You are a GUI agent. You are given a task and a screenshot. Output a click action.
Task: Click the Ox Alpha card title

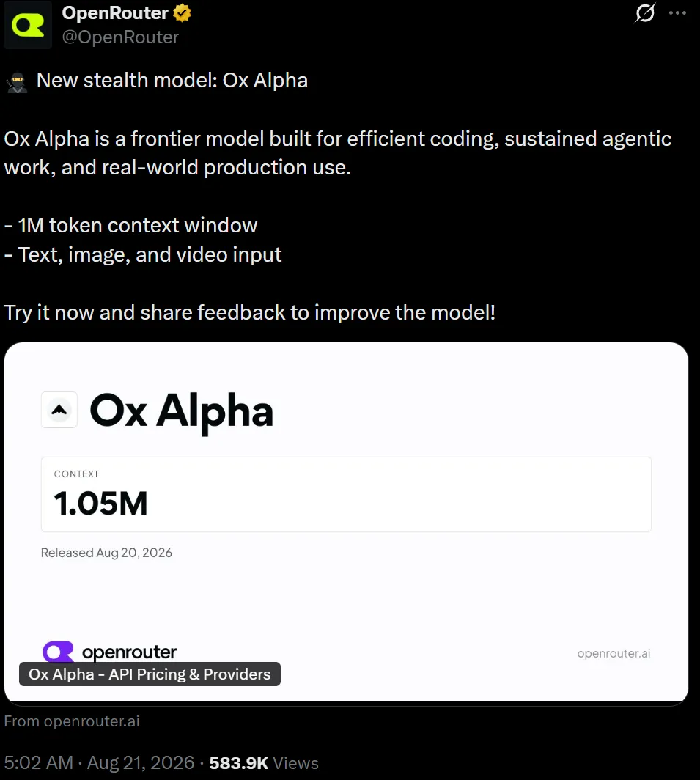(182, 411)
